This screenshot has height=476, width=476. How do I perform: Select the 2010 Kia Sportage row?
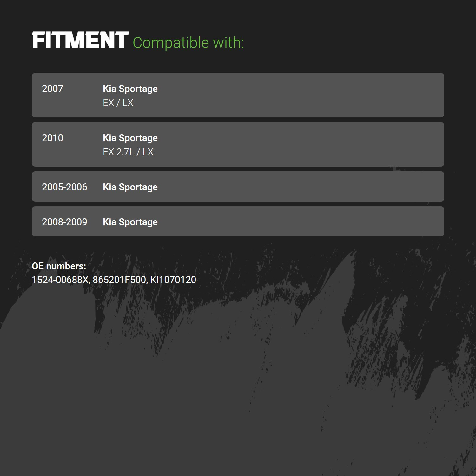tap(238, 144)
